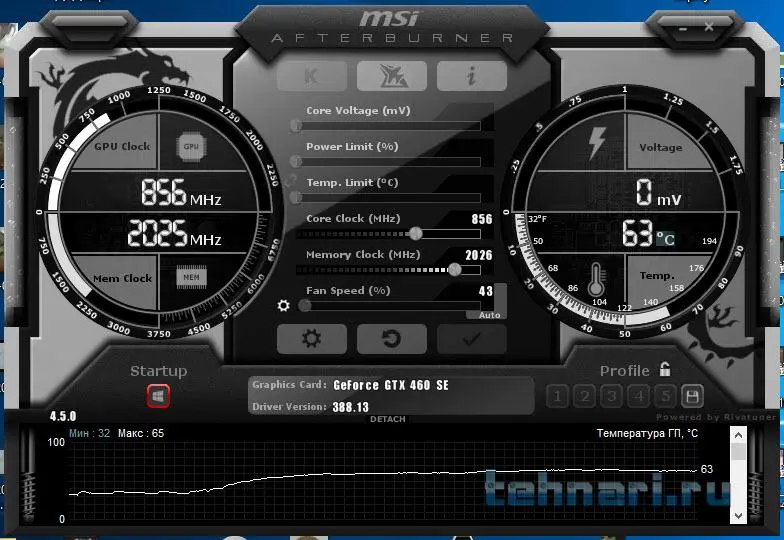784x540 pixels.
Task: Click the Core Clock slider handle
Action: pyautogui.click(x=416, y=234)
